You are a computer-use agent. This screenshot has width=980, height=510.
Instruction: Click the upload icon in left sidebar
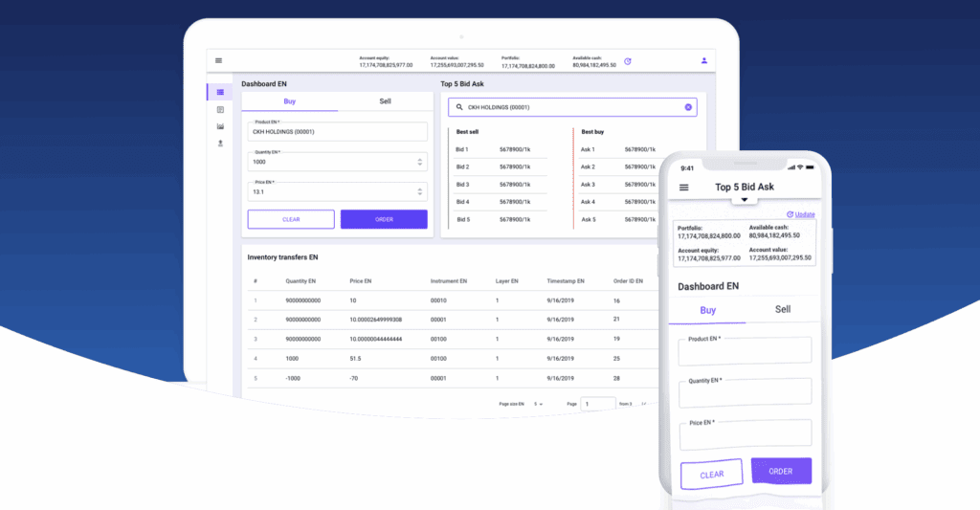click(220, 143)
